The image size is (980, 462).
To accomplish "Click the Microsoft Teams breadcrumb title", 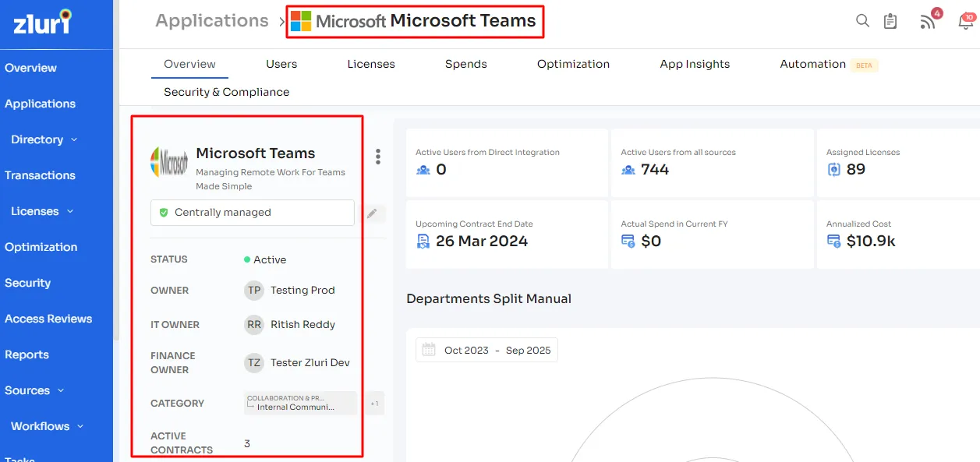I will coord(463,21).
